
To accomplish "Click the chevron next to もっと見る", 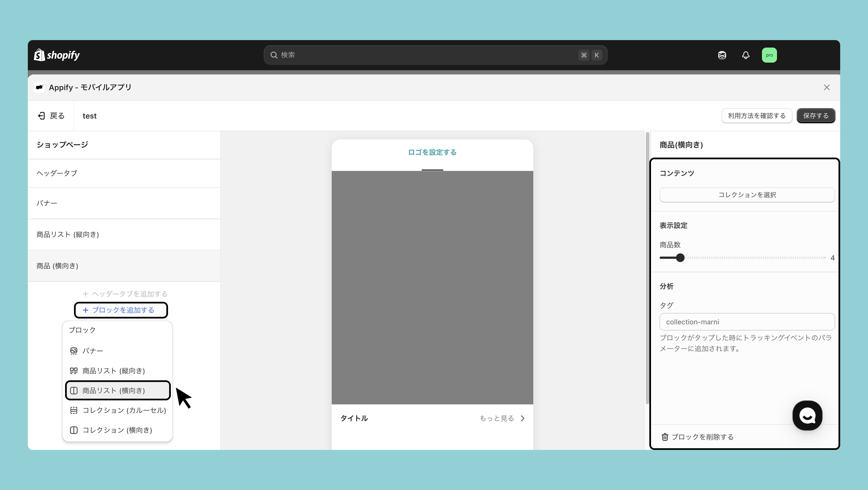I will pyautogui.click(x=523, y=418).
